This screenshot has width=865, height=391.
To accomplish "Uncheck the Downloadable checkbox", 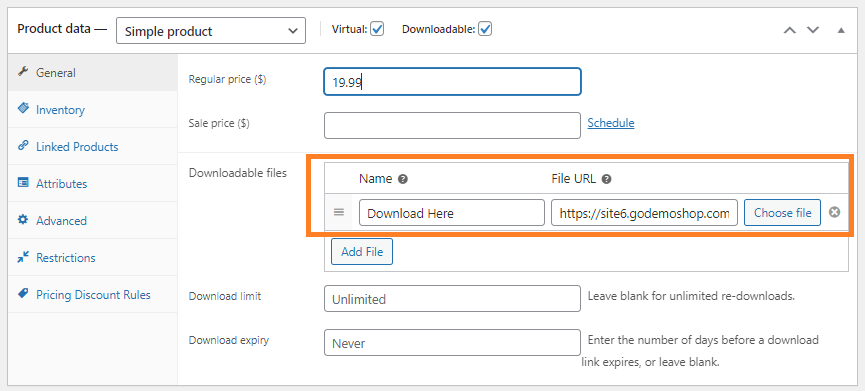I will pos(485,29).
